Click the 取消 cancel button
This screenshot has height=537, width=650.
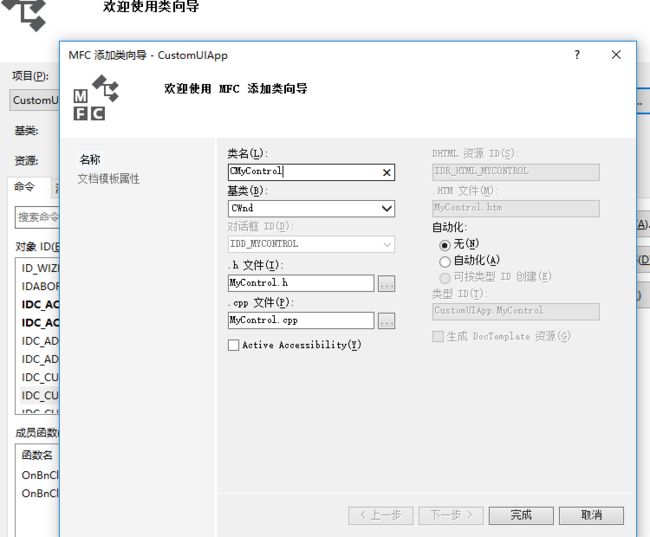click(x=591, y=515)
